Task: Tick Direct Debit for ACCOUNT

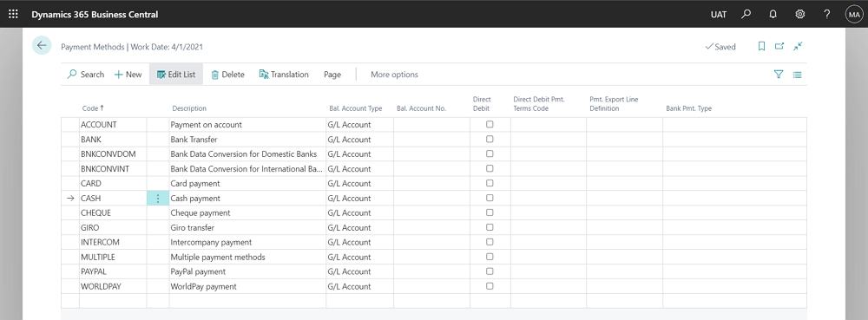Action: click(490, 124)
